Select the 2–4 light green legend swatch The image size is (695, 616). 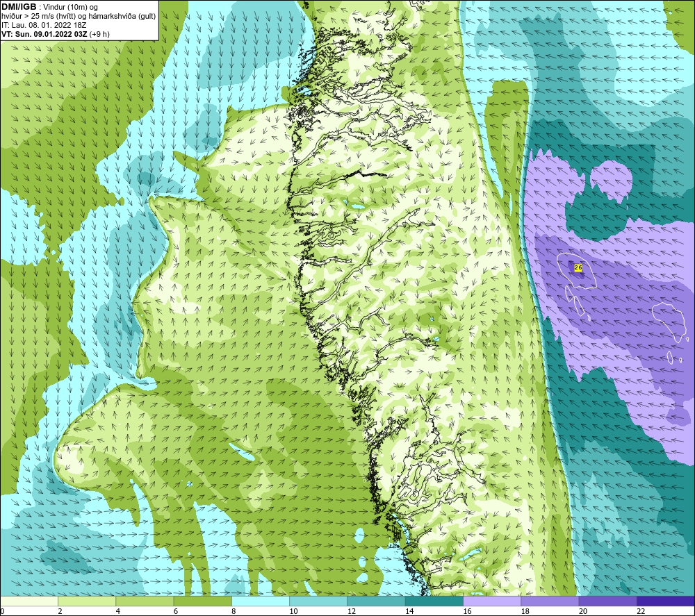87,601
